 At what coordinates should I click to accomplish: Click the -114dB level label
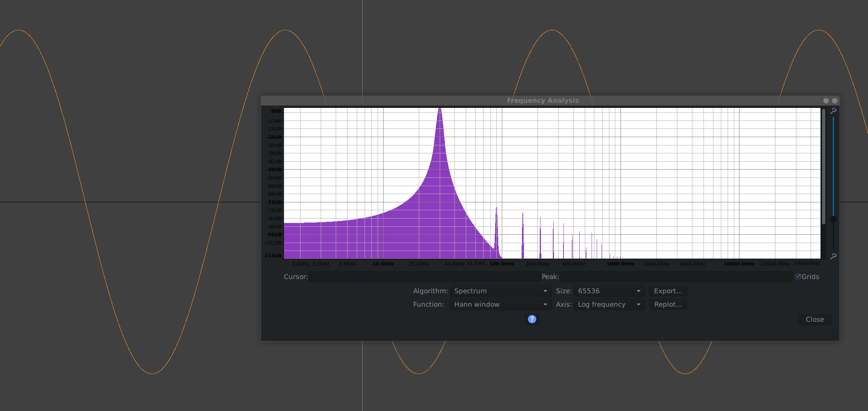click(x=272, y=256)
